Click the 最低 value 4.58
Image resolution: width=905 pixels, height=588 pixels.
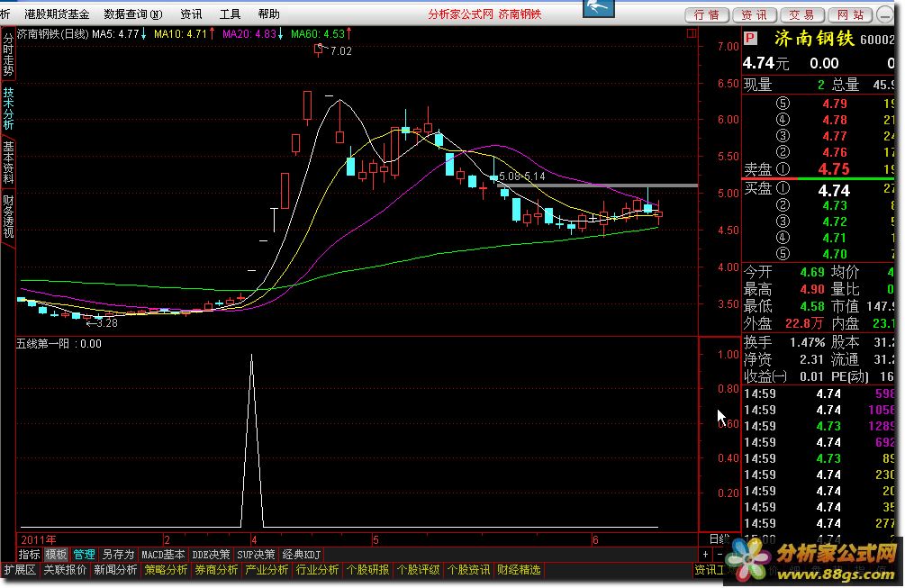(812, 306)
